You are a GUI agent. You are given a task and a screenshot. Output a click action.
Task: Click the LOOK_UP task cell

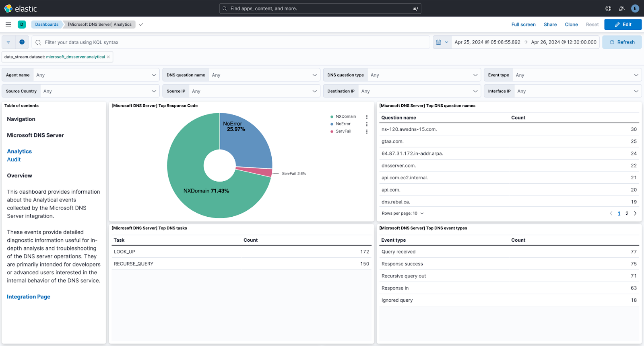click(x=124, y=252)
